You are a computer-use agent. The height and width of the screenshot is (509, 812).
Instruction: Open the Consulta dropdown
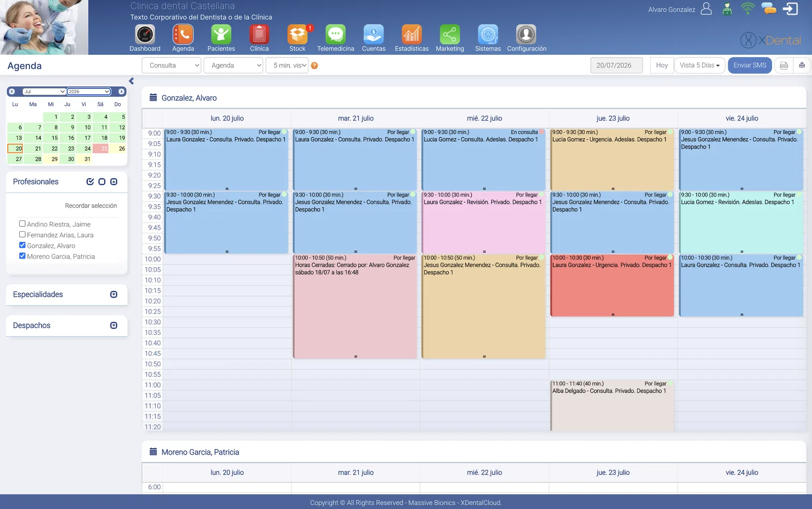click(172, 66)
